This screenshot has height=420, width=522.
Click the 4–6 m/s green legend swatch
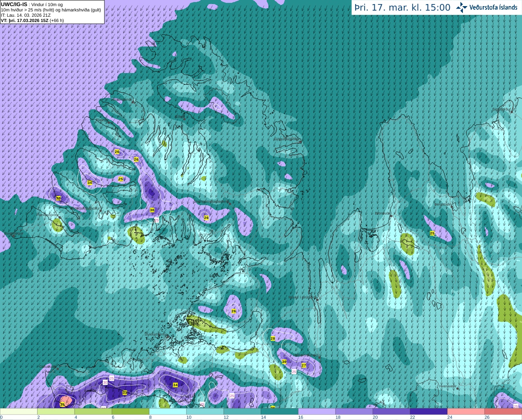coord(93,411)
